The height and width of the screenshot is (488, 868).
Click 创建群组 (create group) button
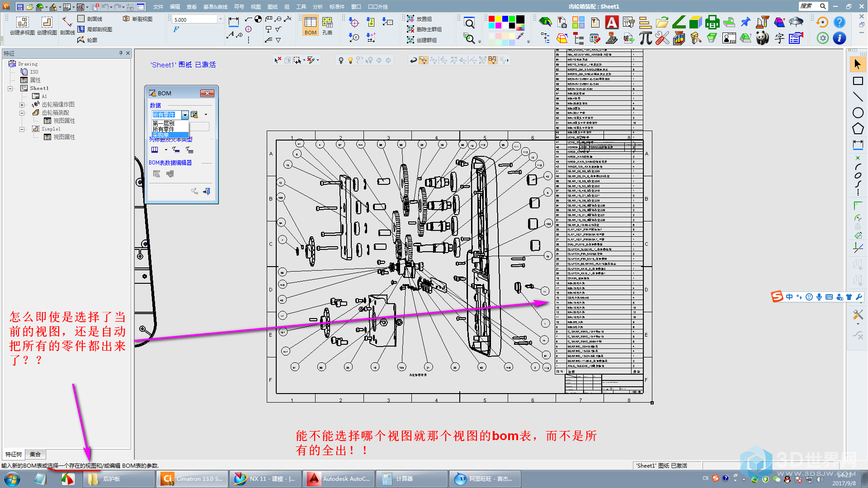click(422, 40)
